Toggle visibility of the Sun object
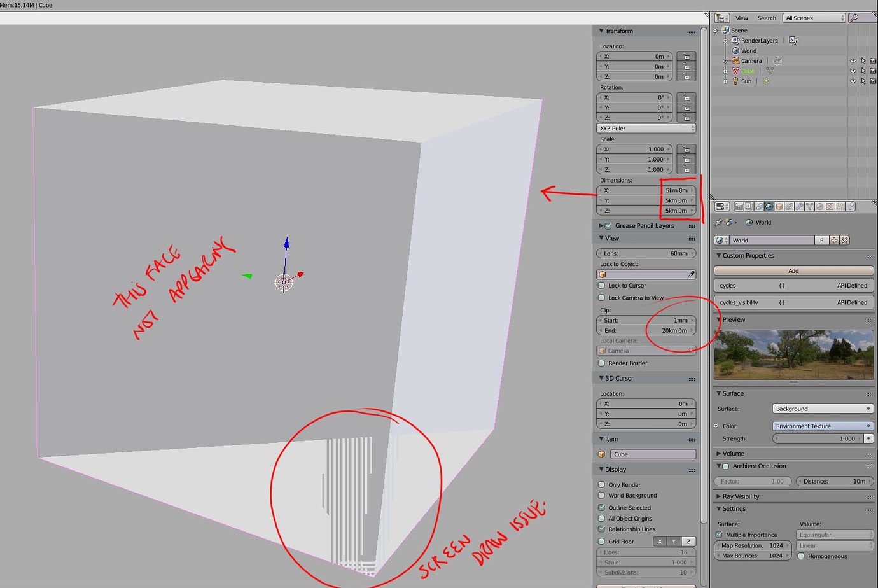Screen dimensions: 878x588 pos(853,81)
